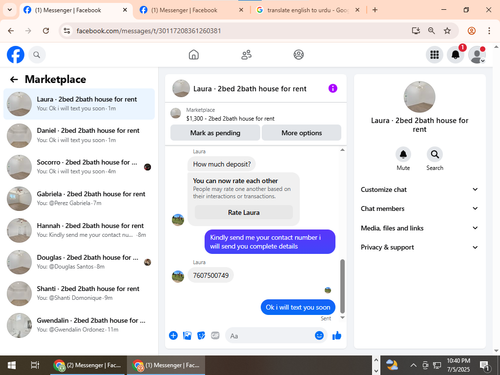Go to the Home feed icon
The height and width of the screenshot is (375, 500).
194,54
